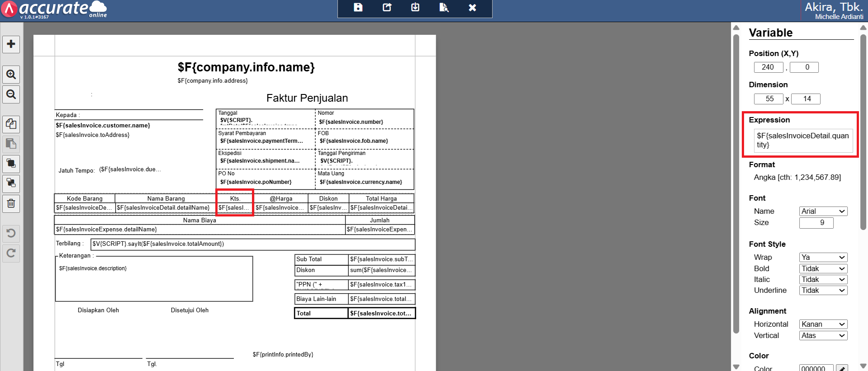Click the copy element icon
Image resolution: width=868 pixels, height=371 pixels.
(11, 124)
